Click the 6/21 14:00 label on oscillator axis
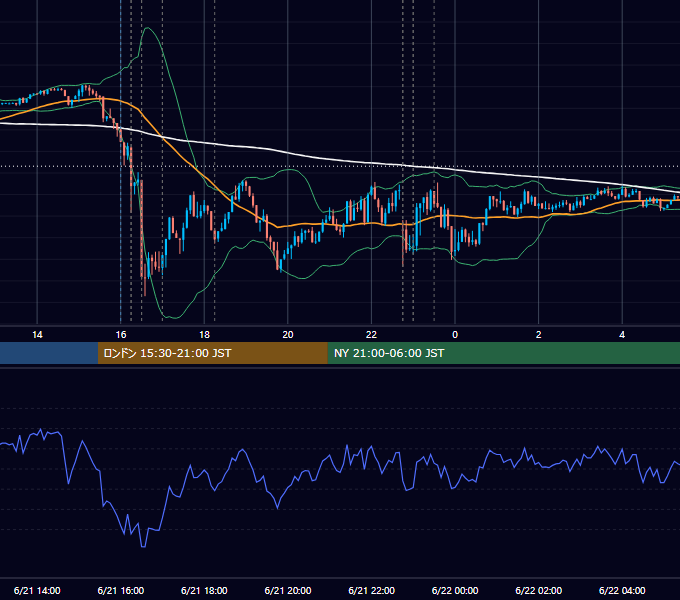 37,590
